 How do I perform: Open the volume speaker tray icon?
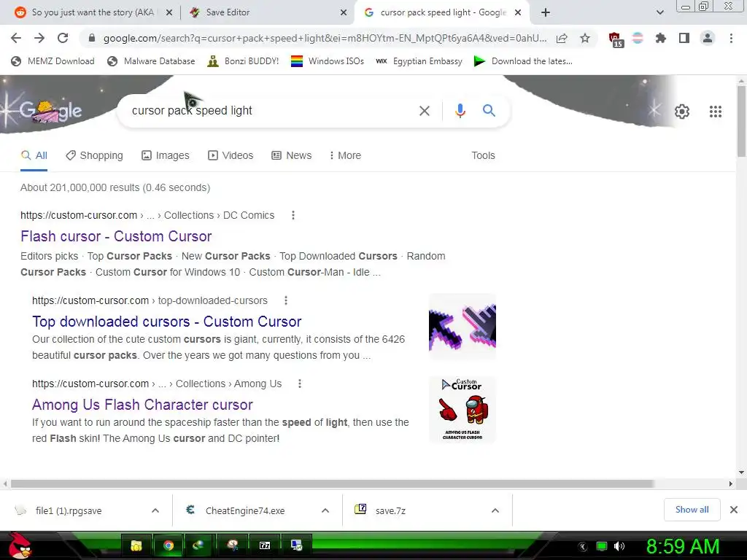619,546
